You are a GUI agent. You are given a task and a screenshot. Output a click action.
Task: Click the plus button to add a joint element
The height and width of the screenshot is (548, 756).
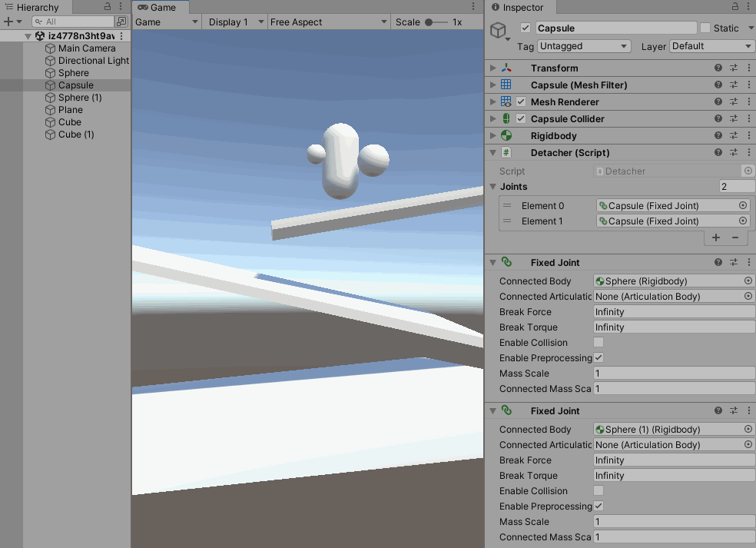715,237
